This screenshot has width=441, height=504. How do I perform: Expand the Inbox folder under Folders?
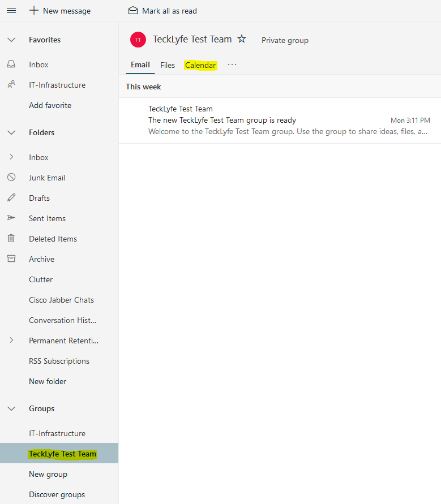[x=11, y=157]
